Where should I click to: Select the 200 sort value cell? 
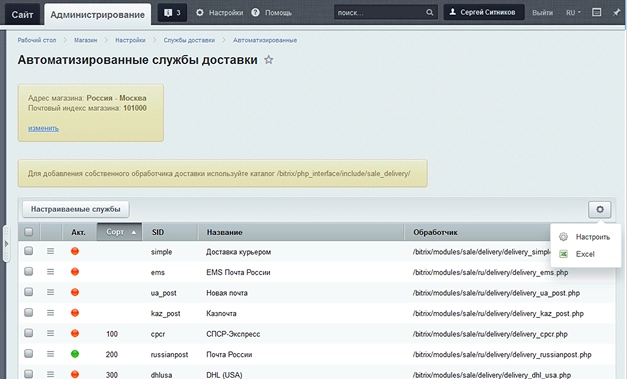pos(112,355)
